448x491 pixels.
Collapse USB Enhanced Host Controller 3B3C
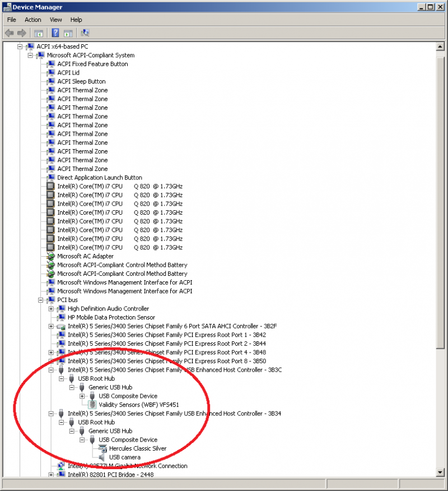51,370
